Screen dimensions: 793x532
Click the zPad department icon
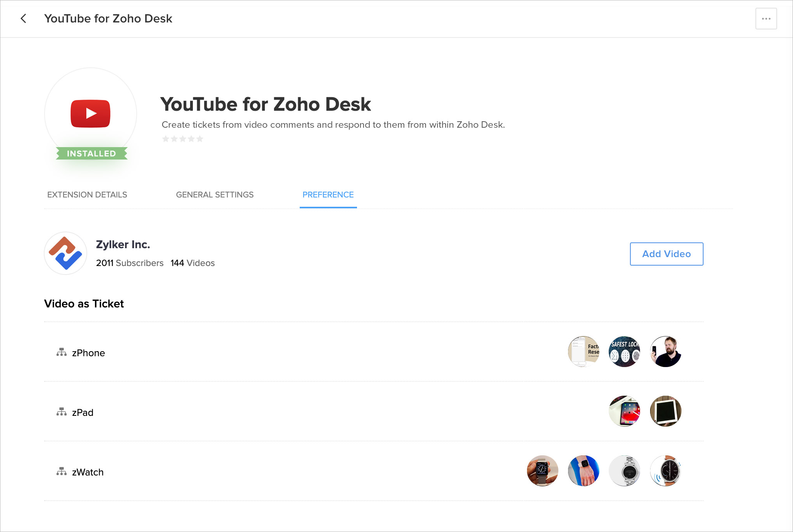point(61,412)
